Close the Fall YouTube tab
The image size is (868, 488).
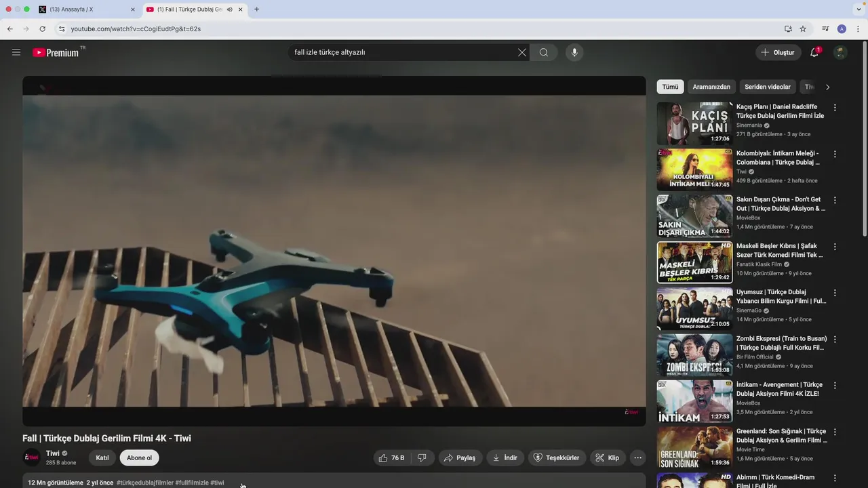(x=240, y=9)
